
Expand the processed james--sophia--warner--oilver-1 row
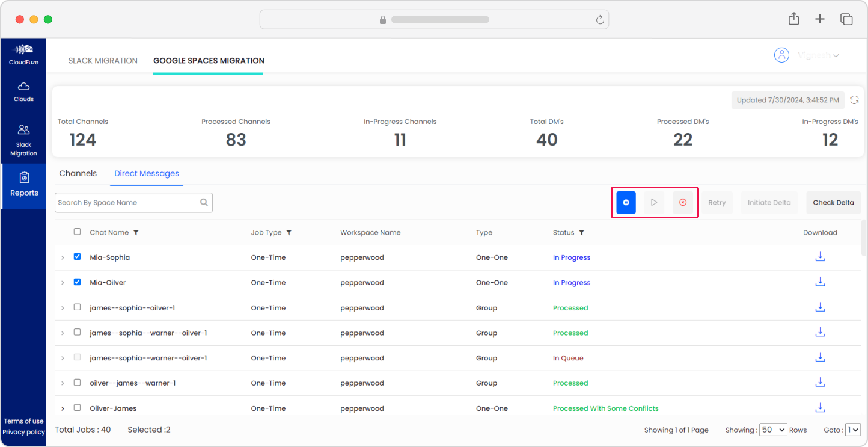pos(63,333)
